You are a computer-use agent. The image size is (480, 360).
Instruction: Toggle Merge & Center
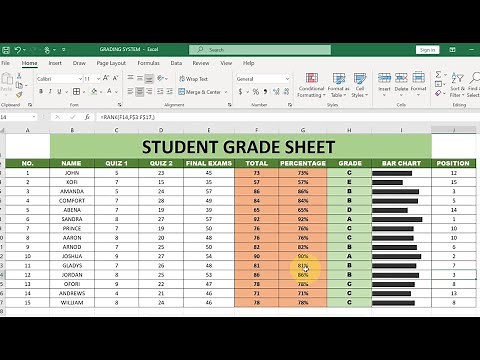pos(200,92)
